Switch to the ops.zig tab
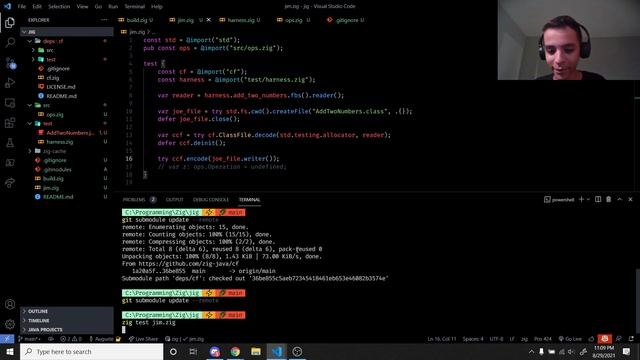This screenshot has height=360, width=640. pyautogui.click(x=293, y=20)
